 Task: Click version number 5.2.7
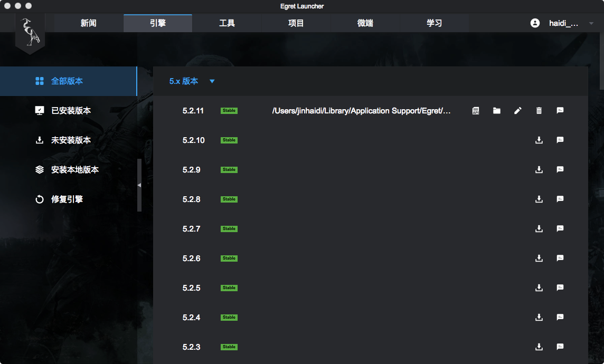[192, 229]
